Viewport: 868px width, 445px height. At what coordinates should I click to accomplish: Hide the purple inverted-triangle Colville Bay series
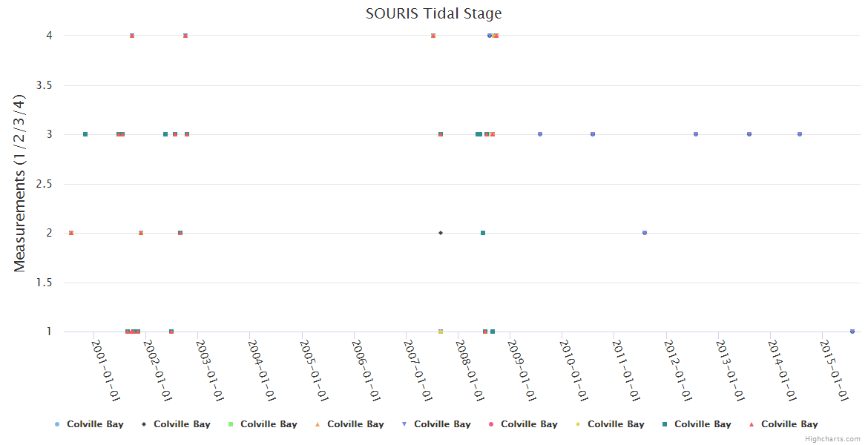(x=441, y=424)
